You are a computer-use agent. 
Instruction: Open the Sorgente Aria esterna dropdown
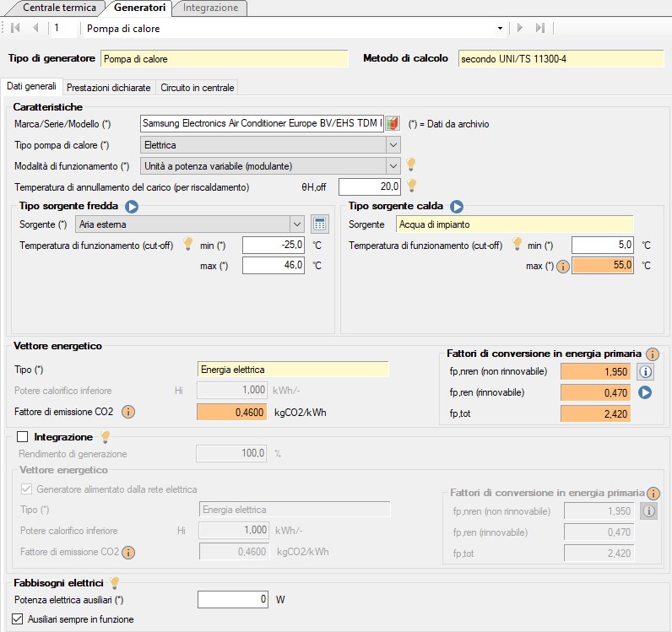(296, 224)
